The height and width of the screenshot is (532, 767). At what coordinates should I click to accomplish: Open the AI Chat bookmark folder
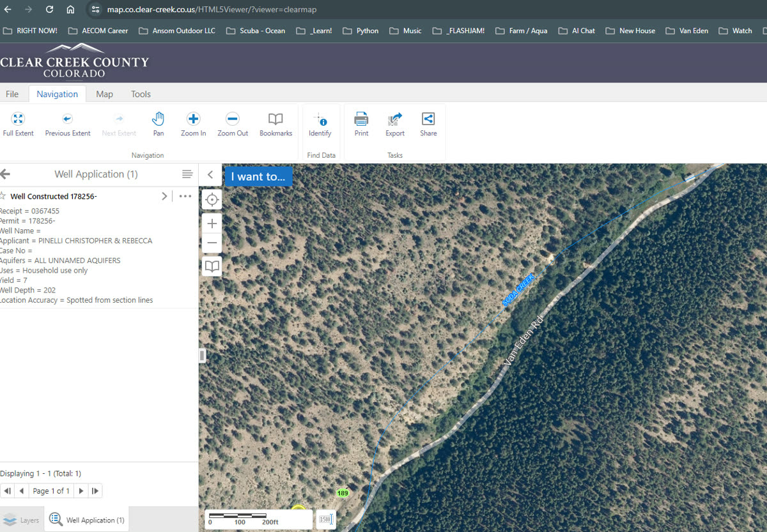(x=577, y=31)
